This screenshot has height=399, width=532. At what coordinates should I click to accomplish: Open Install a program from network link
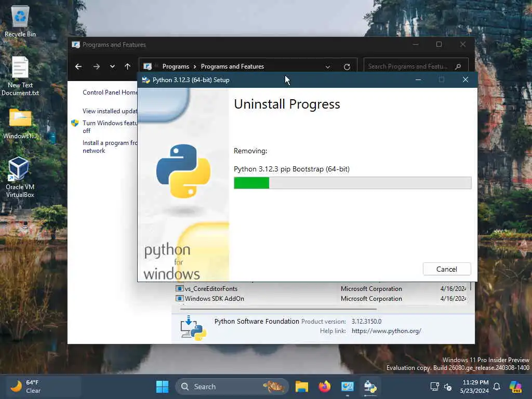pos(109,147)
